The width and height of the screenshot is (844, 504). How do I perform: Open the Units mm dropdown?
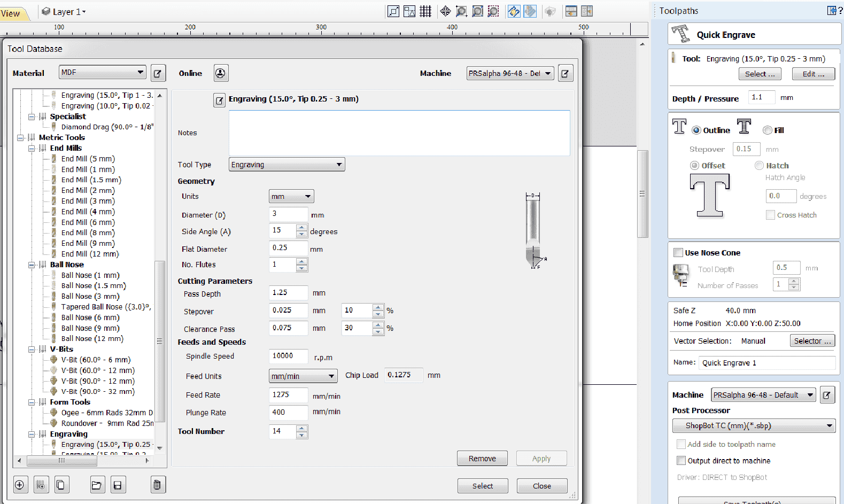(291, 196)
